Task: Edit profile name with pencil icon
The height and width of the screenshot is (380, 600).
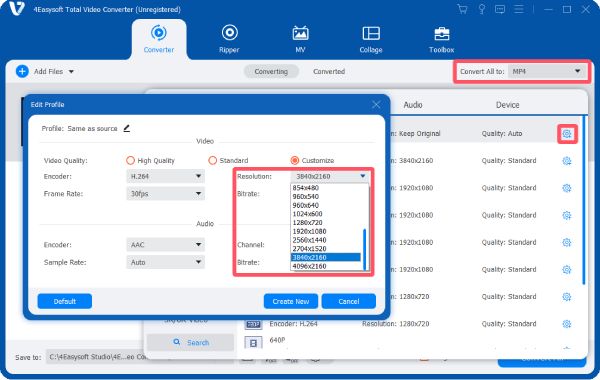Action: coord(127,128)
